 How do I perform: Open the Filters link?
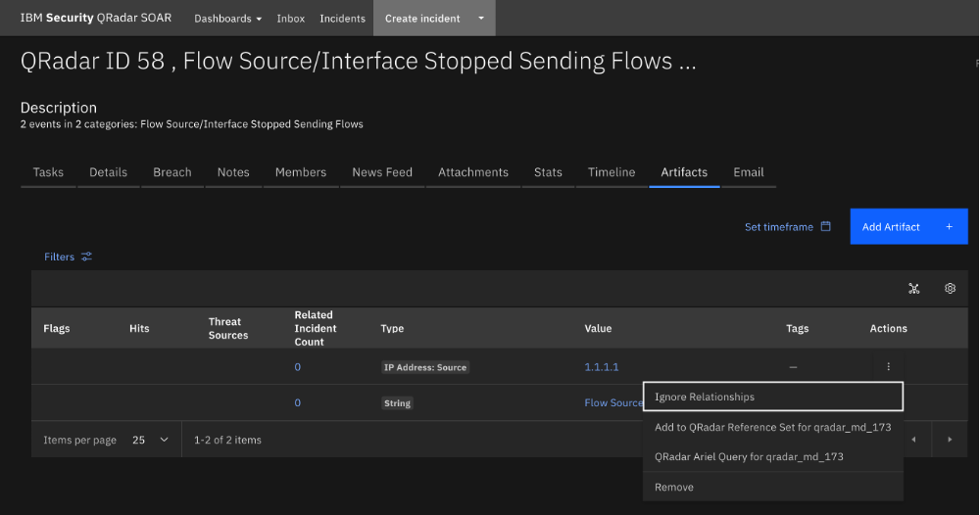coord(60,257)
